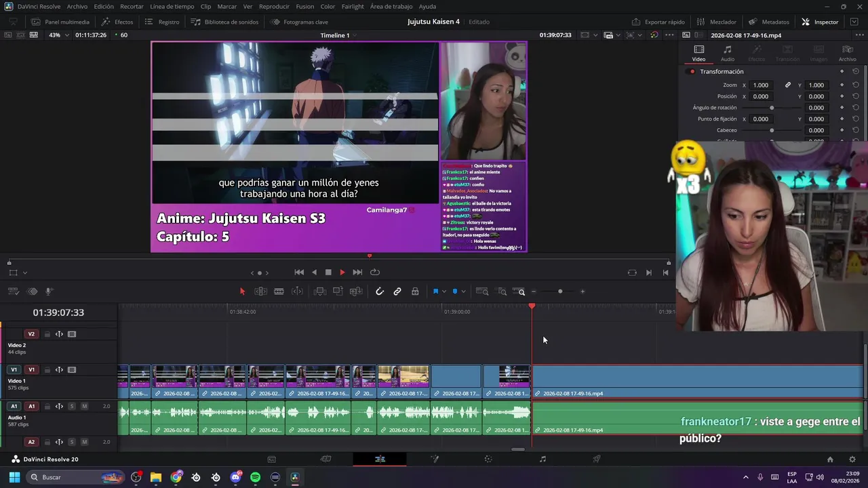Image resolution: width=868 pixels, height=488 pixels.
Task: Zoom out timeline with minus button
Action: [534, 291]
